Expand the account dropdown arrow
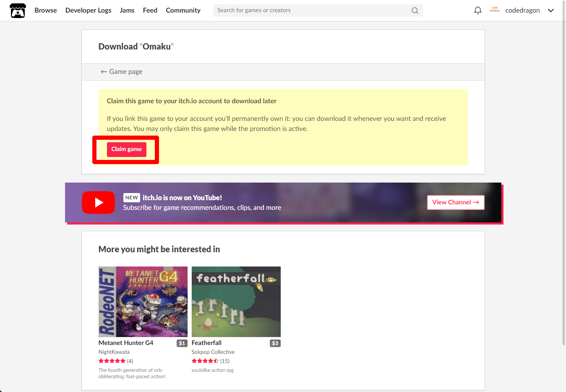The height and width of the screenshot is (392, 566). [x=551, y=10]
